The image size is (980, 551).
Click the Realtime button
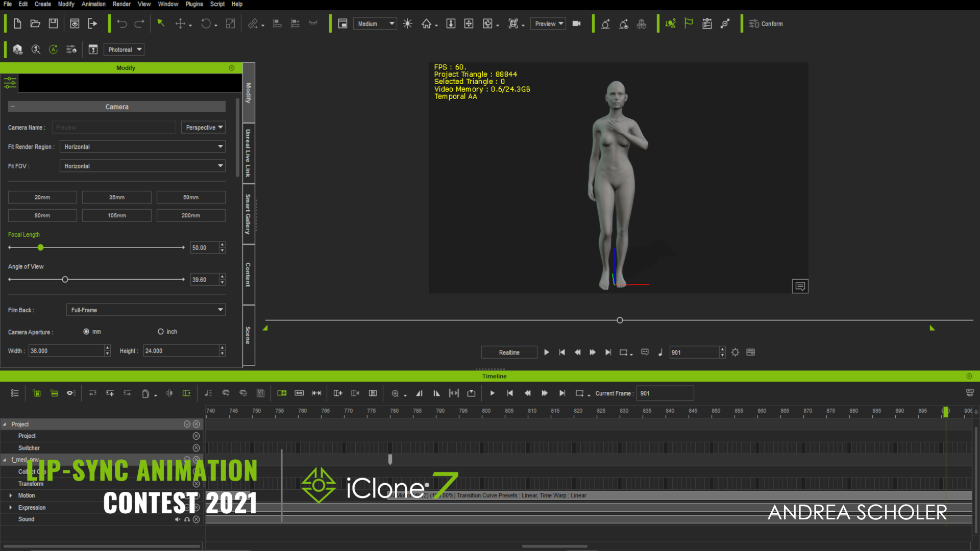509,352
